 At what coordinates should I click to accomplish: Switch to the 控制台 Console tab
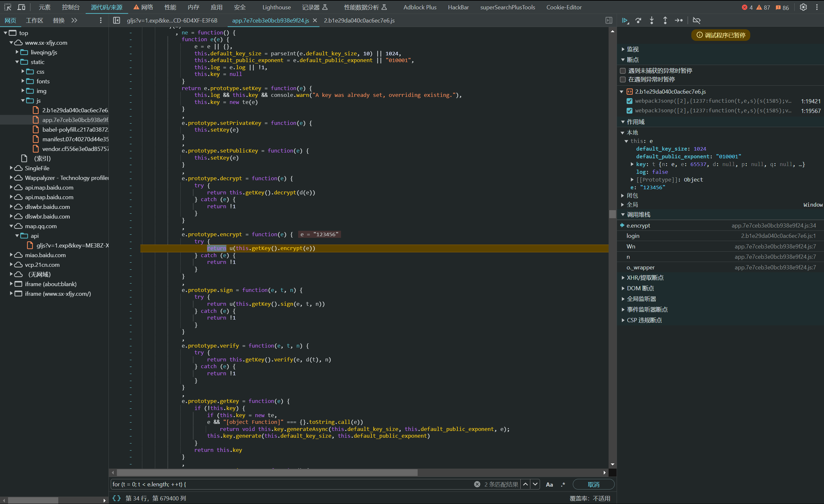coord(71,7)
